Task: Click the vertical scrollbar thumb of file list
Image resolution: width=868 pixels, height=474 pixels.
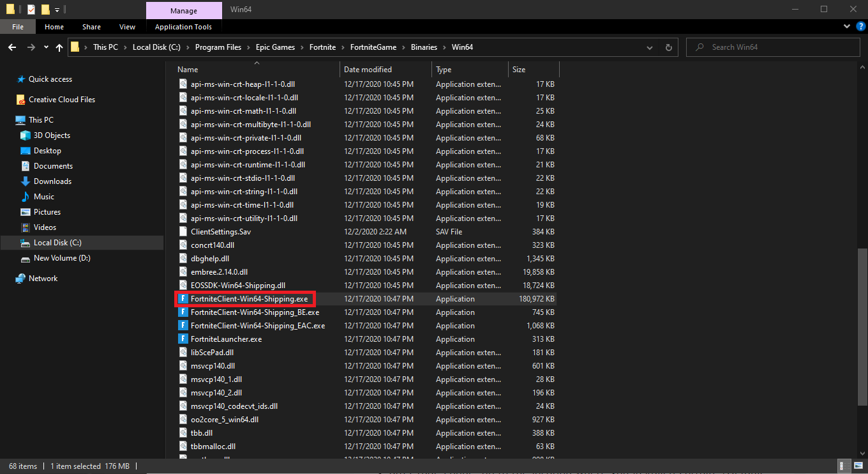Action: [862, 326]
